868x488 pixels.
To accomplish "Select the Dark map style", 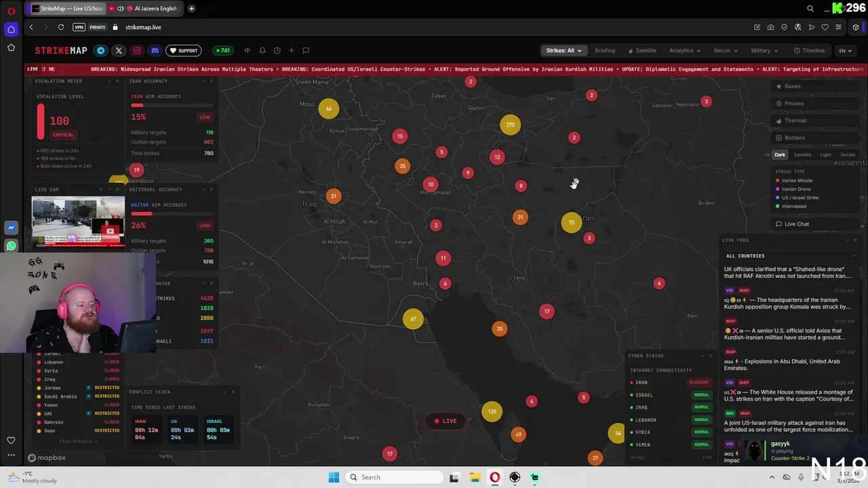I will click(x=780, y=155).
